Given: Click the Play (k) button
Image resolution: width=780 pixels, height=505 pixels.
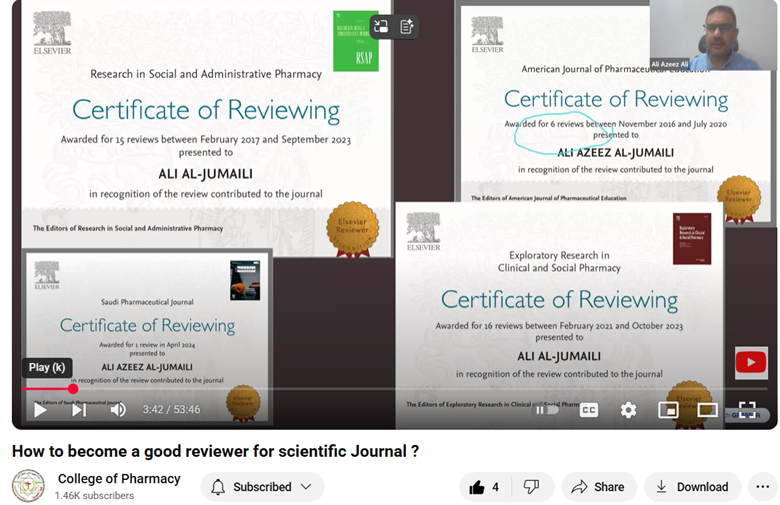Looking at the screenshot, I should pyautogui.click(x=40, y=410).
